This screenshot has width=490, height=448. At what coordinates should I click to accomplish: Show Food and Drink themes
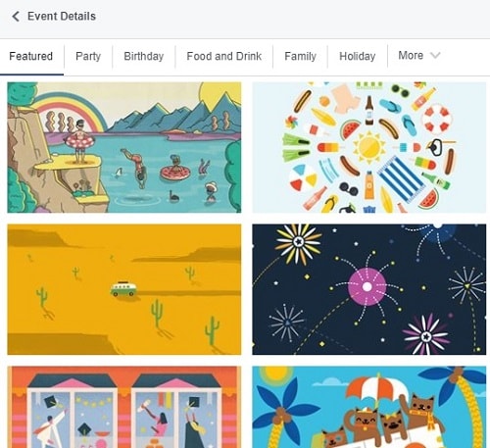pos(224,56)
